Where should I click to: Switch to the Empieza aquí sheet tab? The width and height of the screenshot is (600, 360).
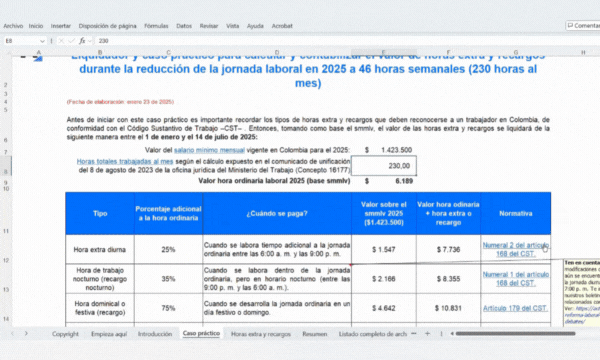click(109, 334)
